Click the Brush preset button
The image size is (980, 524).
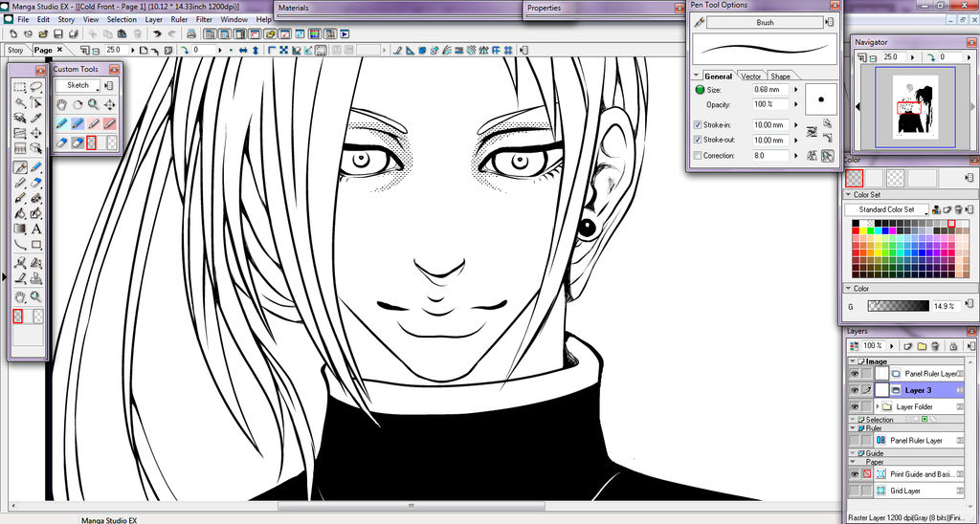(x=764, y=22)
